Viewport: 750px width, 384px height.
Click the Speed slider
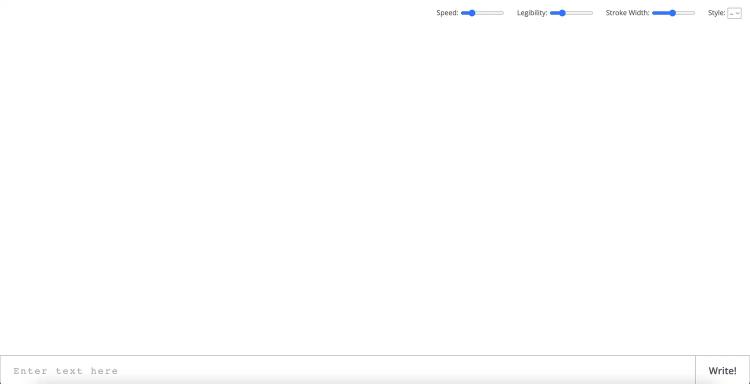pos(482,13)
